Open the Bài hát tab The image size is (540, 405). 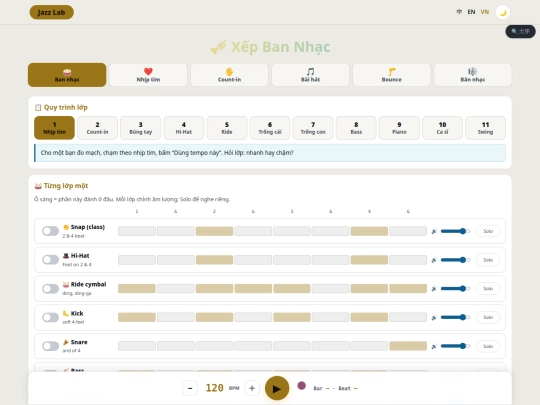pos(310,75)
